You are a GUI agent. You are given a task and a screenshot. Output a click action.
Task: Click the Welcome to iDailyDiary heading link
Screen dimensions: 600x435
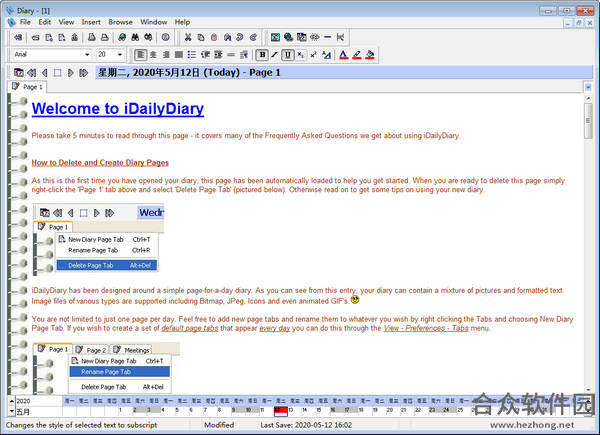coord(118,109)
